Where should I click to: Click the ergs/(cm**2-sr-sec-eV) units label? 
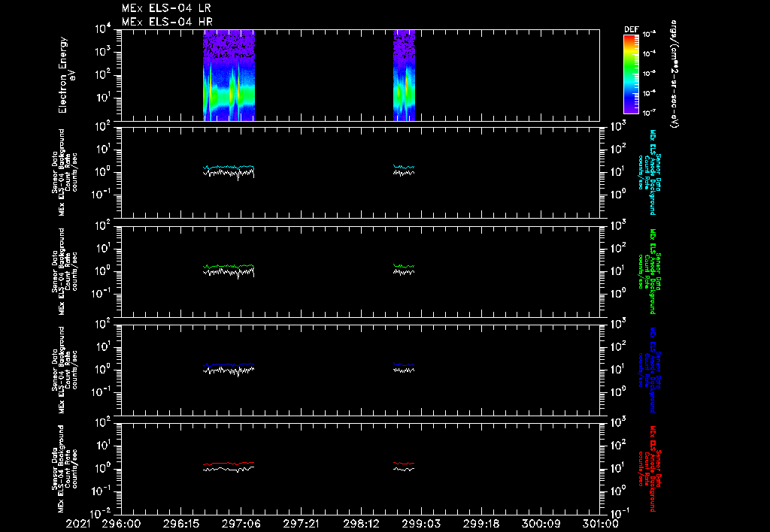pos(675,74)
